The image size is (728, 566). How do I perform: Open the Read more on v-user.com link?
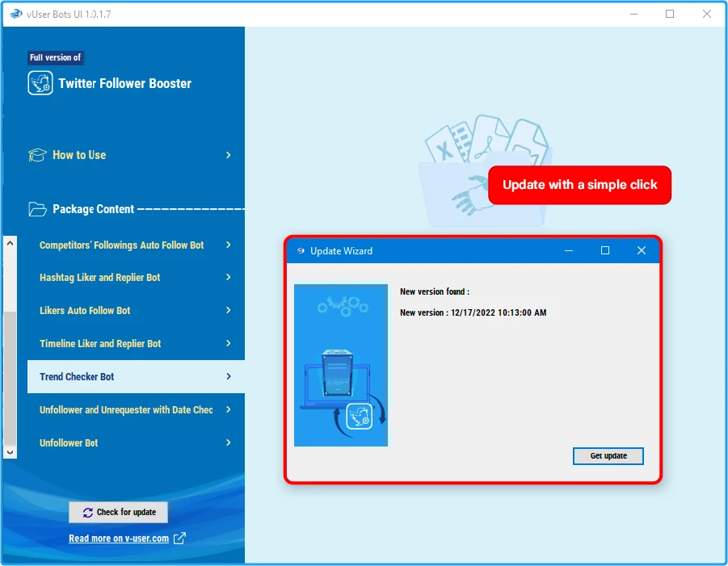tap(119, 539)
